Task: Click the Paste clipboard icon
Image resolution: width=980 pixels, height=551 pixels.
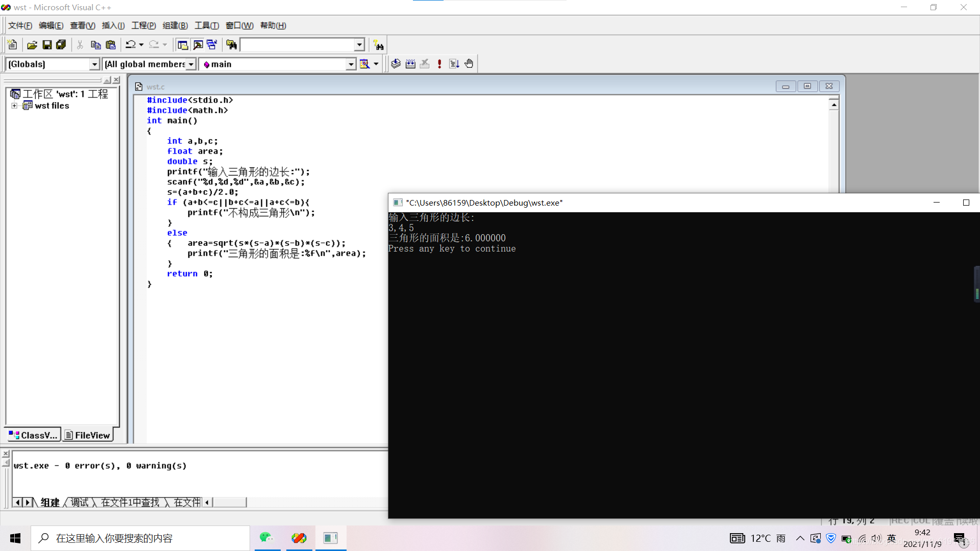Action: (110, 45)
